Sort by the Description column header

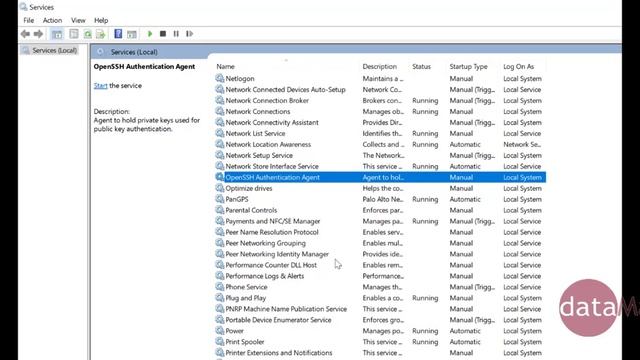(380, 67)
